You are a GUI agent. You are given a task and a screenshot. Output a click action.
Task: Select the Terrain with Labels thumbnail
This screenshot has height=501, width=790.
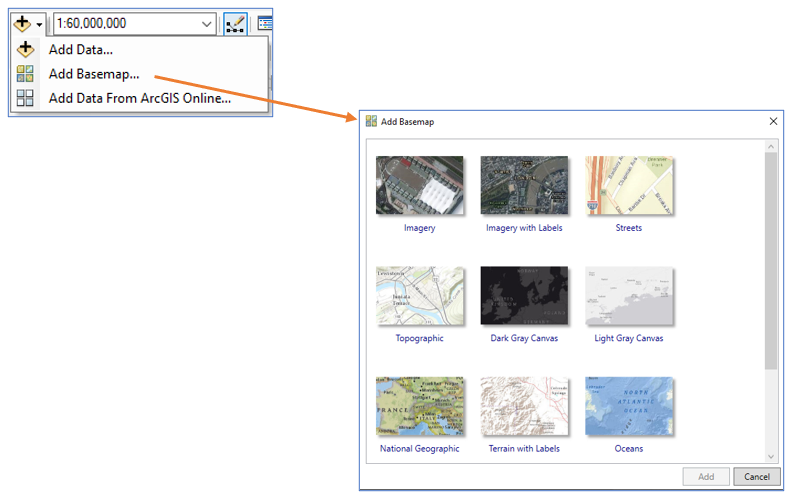pos(524,406)
